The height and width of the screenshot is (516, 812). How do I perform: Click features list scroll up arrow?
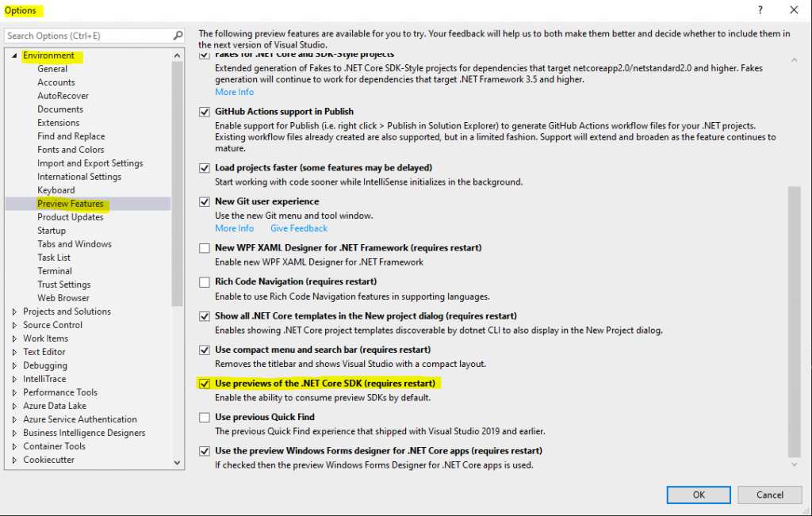click(795, 60)
